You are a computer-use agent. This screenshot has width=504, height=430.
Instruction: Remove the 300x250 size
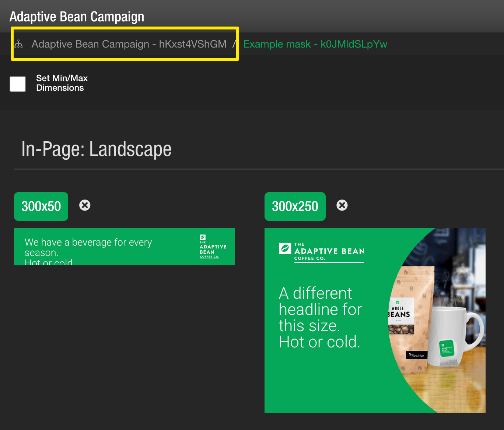(342, 205)
